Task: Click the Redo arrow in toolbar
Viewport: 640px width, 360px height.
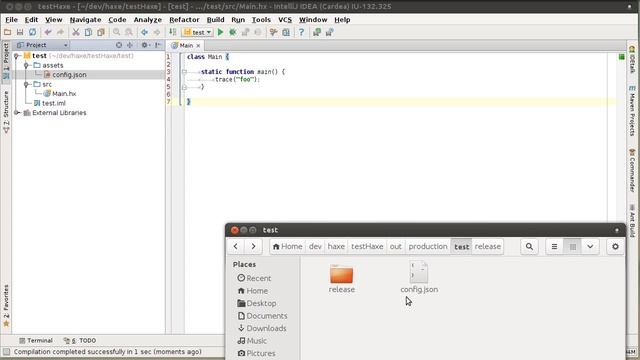Action: pyautogui.click(x=60, y=32)
